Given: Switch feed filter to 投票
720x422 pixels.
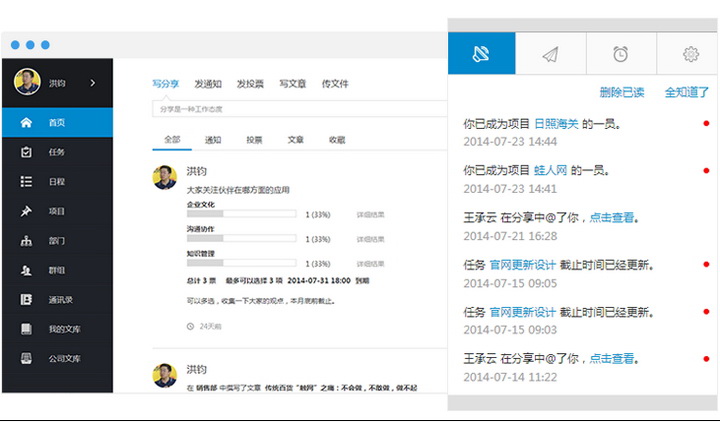Looking at the screenshot, I should point(254,140).
